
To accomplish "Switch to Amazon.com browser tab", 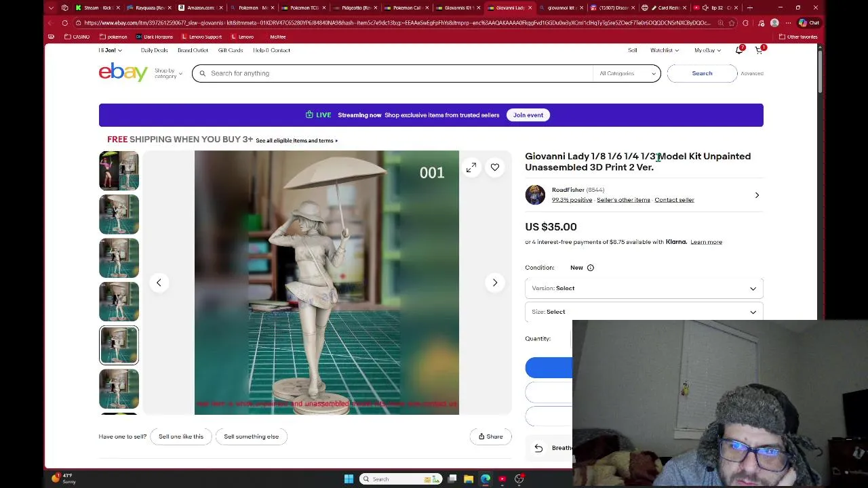I will [x=201, y=7].
